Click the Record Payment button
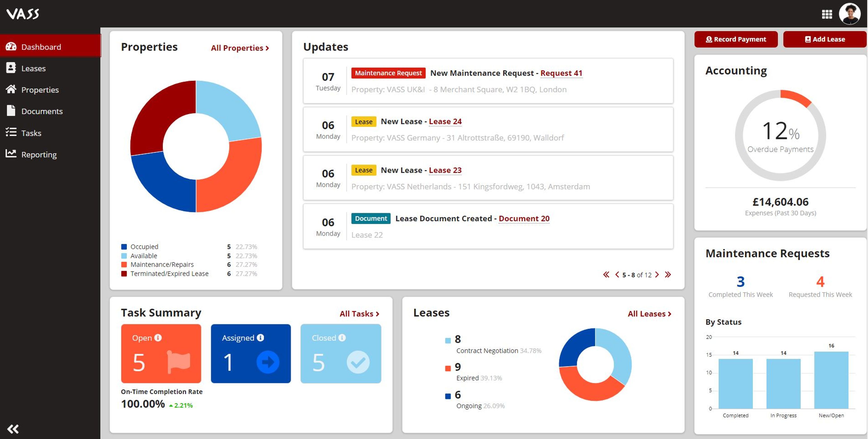Screen dimensions: 868x439 click(736, 39)
